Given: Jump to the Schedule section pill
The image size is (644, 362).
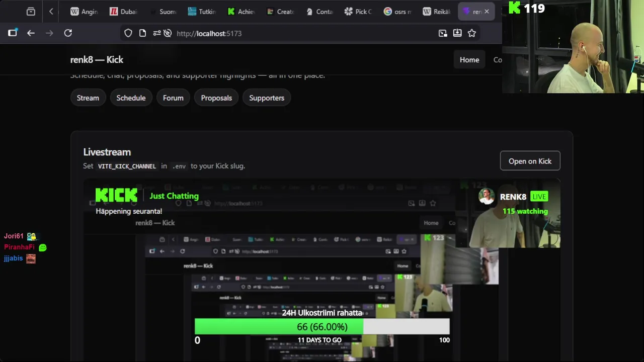Looking at the screenshot, I should (131, 98).
